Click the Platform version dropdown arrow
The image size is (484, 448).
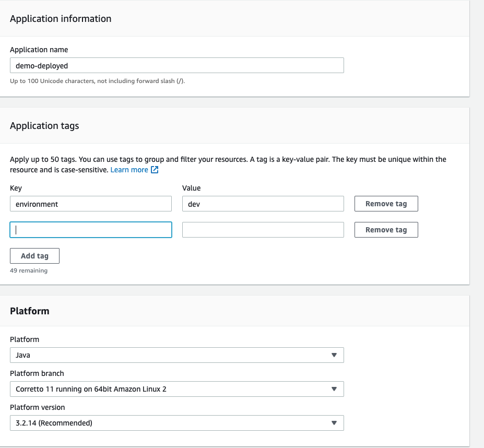click(x=334, y=423)
